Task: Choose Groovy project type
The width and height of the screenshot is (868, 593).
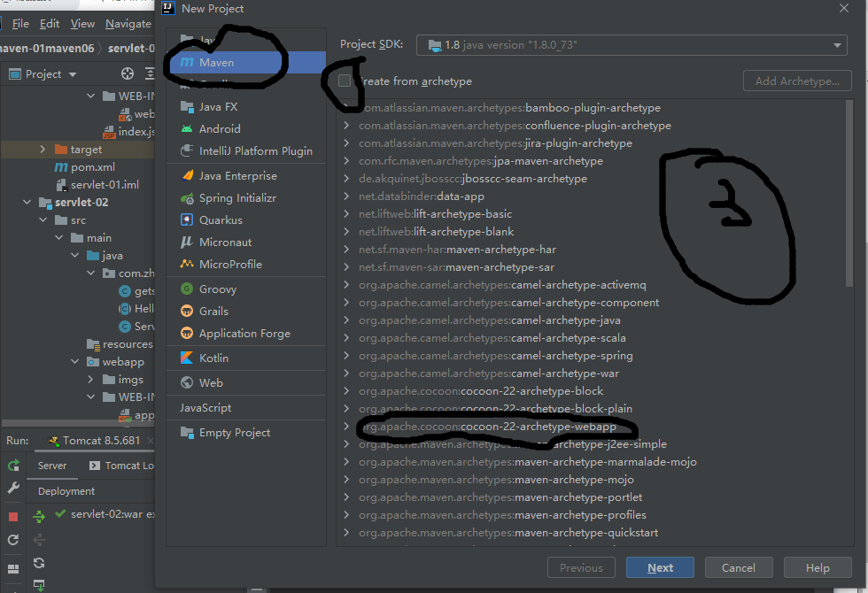Action: [x=246, y=289]
